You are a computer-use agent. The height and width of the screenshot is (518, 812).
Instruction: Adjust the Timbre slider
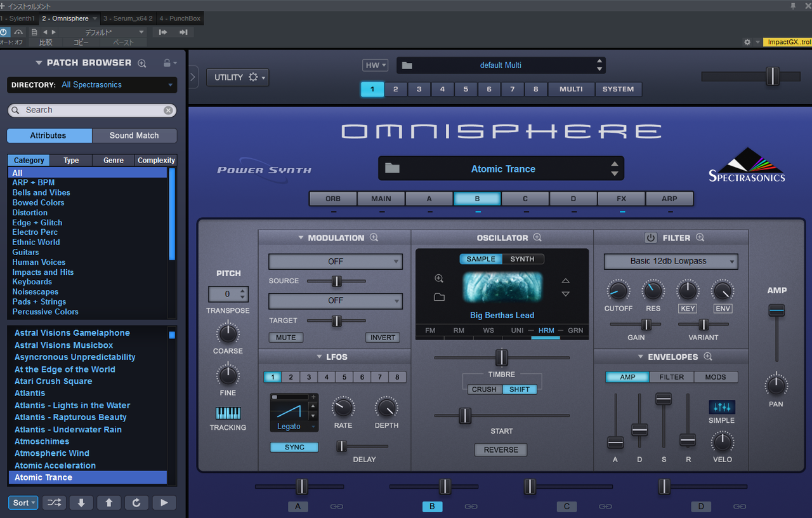coord(501,357)
